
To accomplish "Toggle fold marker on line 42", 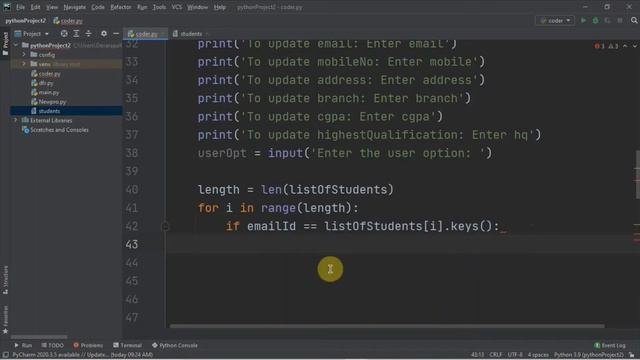I will coord(165,226).
